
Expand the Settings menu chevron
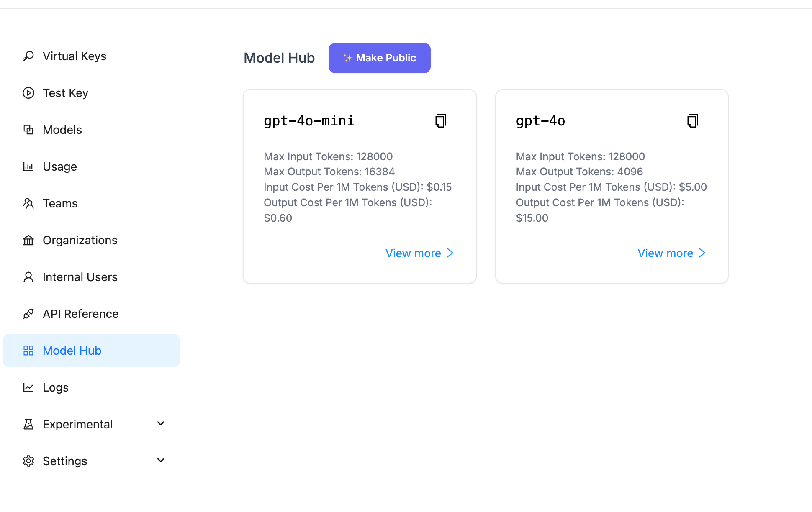(x=161, y=461)
